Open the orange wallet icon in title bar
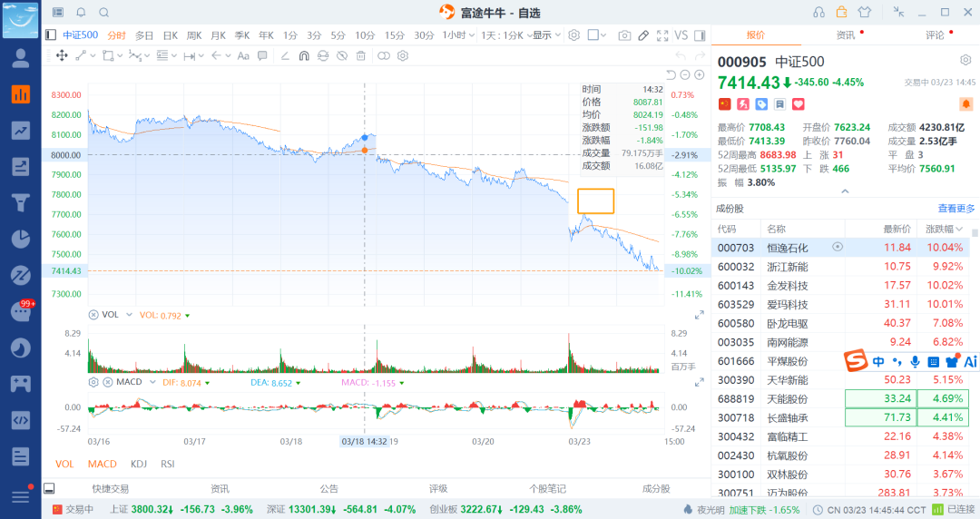This screenshot has width=980, height=519. [842, 12]
